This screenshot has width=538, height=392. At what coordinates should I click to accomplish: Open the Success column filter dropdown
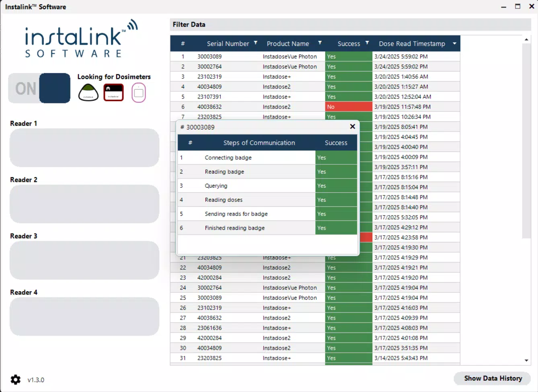tap(367, 43)
